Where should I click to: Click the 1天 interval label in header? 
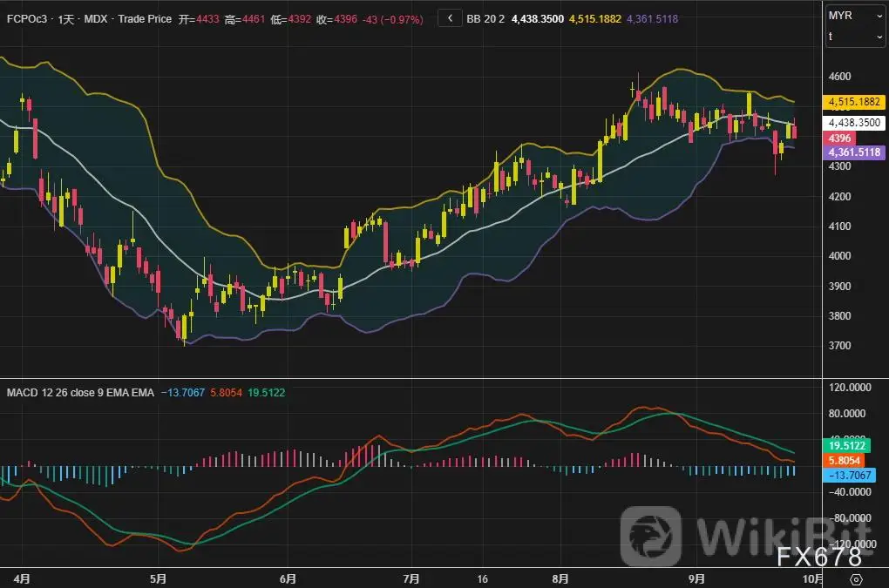[65, 19]
